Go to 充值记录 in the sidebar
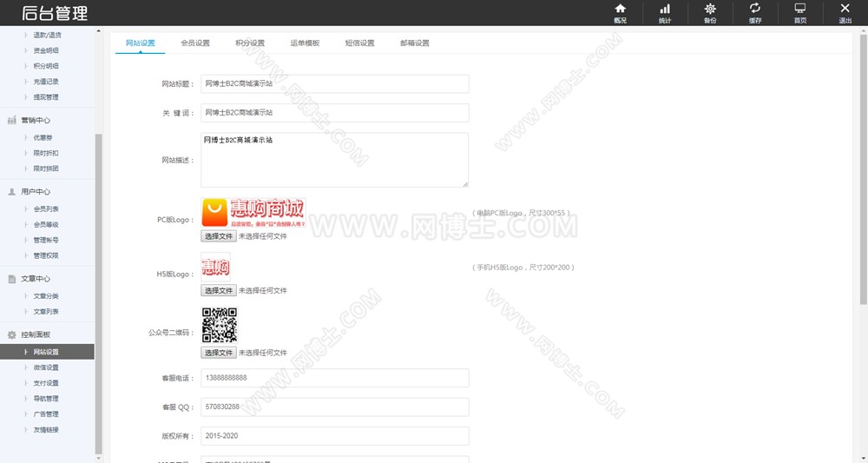 point(47,82)
